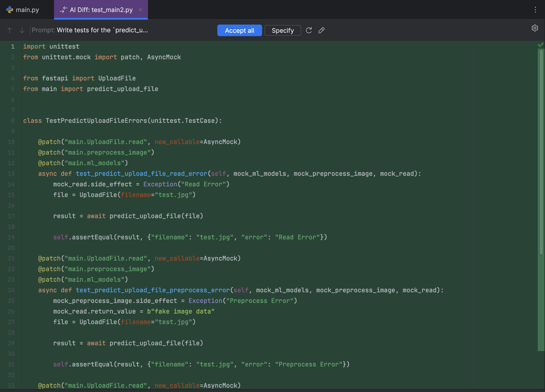Click line number 24 in the gutter
This screenshot has width=545, height=392.
[x=11, y=290]
